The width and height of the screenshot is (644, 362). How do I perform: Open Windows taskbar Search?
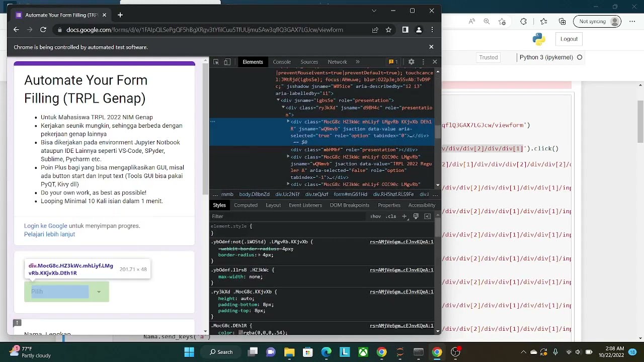coord(221,352)
